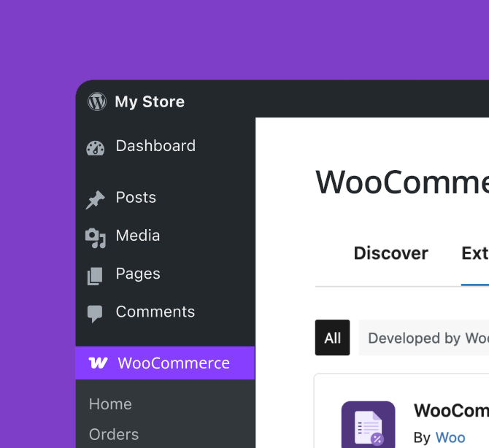Screen dimensions: 489x448
Task: Switch to the Extensions tab
Action: 475,253
